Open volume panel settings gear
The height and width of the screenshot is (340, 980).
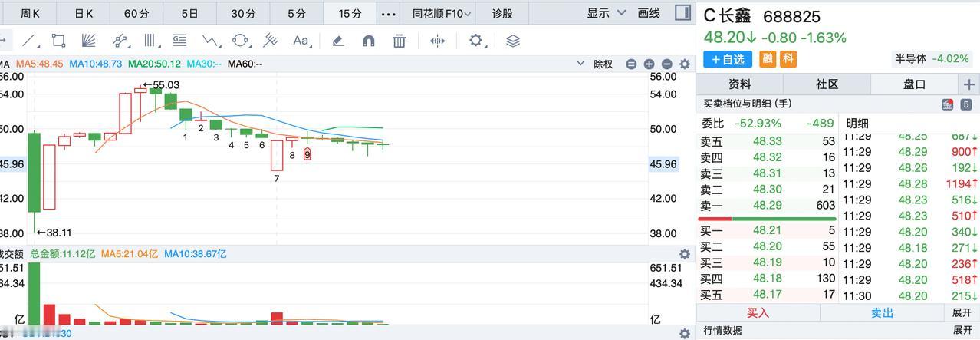pos(684,254)
